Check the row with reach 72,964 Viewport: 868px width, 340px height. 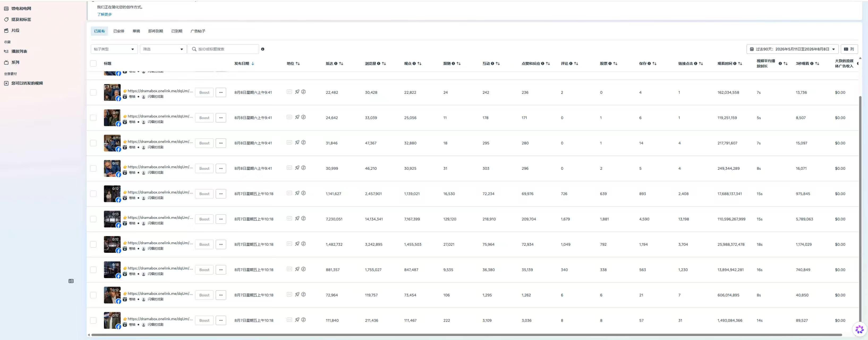click(93, 295)
